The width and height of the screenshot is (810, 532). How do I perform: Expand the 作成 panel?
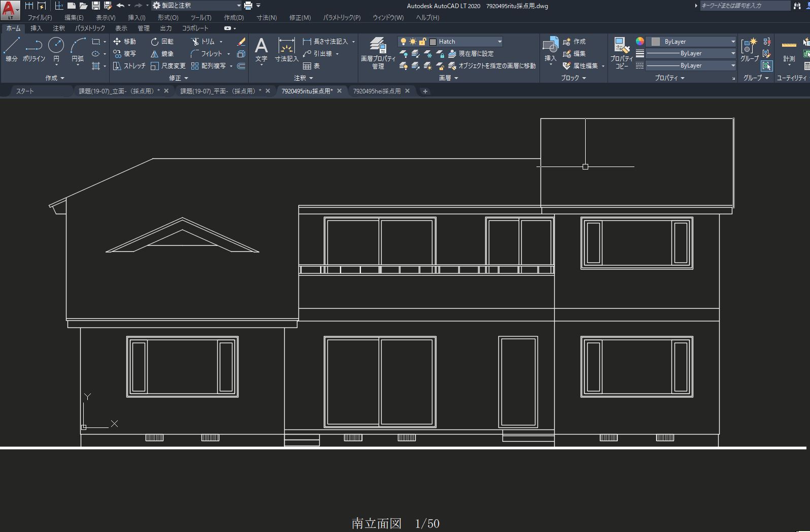tap(55, 78)
